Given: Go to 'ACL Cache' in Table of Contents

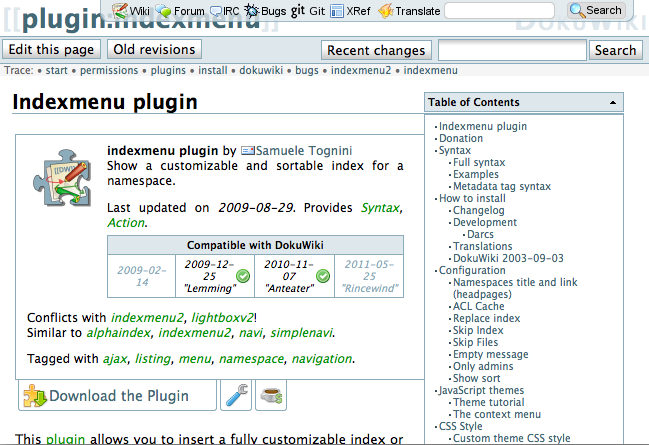Looking at the screenshot, I should click(479, 306).
